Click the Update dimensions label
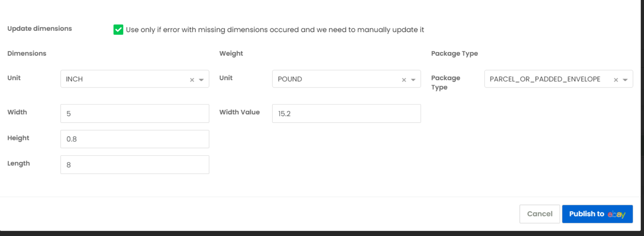This screenshot has height=236, width=644. point(40,29)
